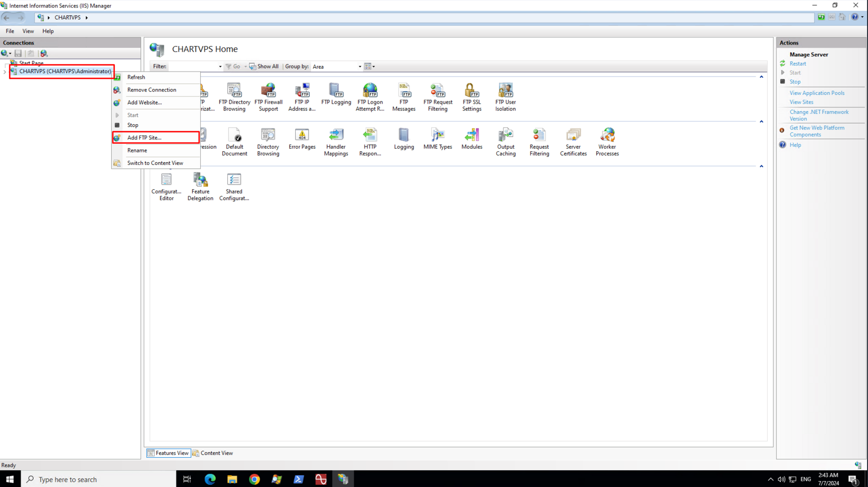This screenshot has width=868, height=487.
Task: Click the View Application Pools link
Action: (816, 93)
